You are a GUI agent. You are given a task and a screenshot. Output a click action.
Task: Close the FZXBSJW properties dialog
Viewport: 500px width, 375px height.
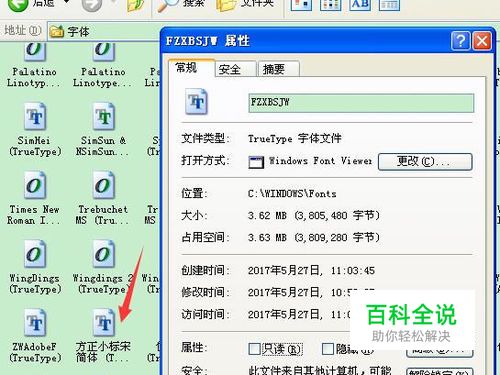click(482, 41)
